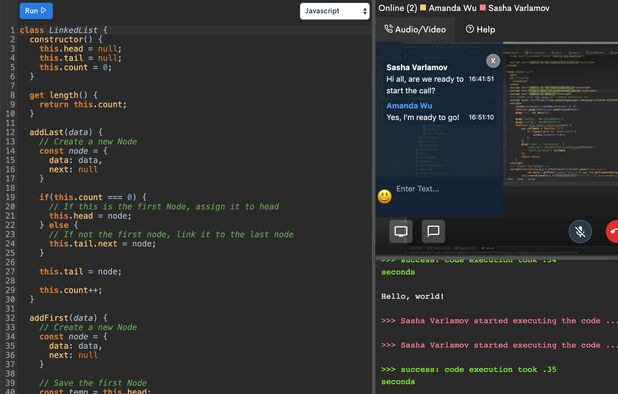Screen dimensions: 618x394
Task: Click Sasha Varlamov's name in the chat
Action: 417,67
